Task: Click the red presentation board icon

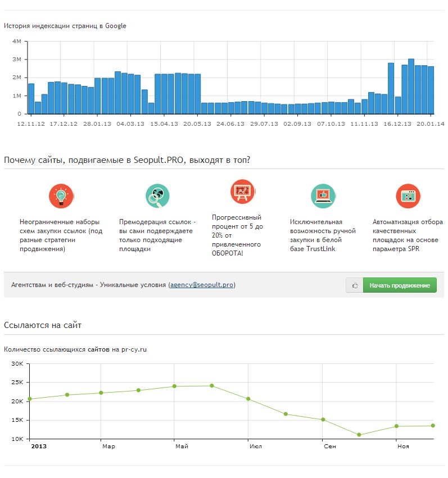Action: [x=242, y=192]
